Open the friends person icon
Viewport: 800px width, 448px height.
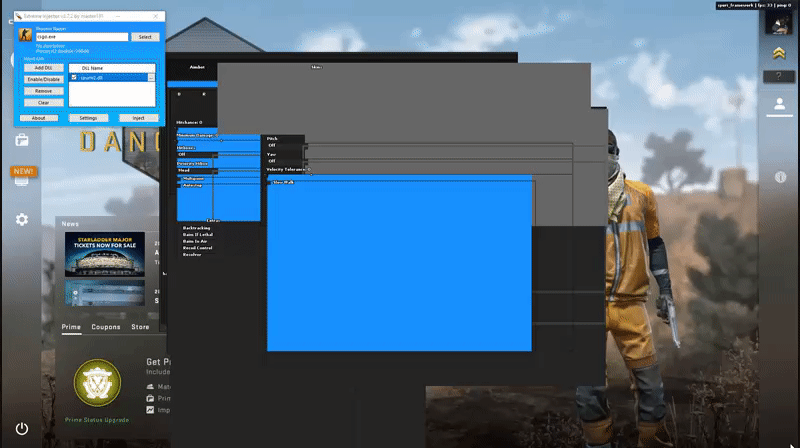point(779,104)
